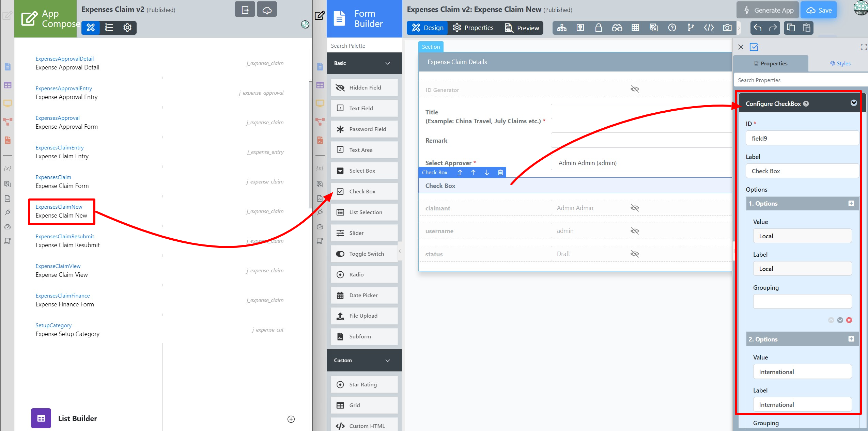Collapse the Custom palette section
The width and height of the screenshot is (868, 431).
pos(387,360)
